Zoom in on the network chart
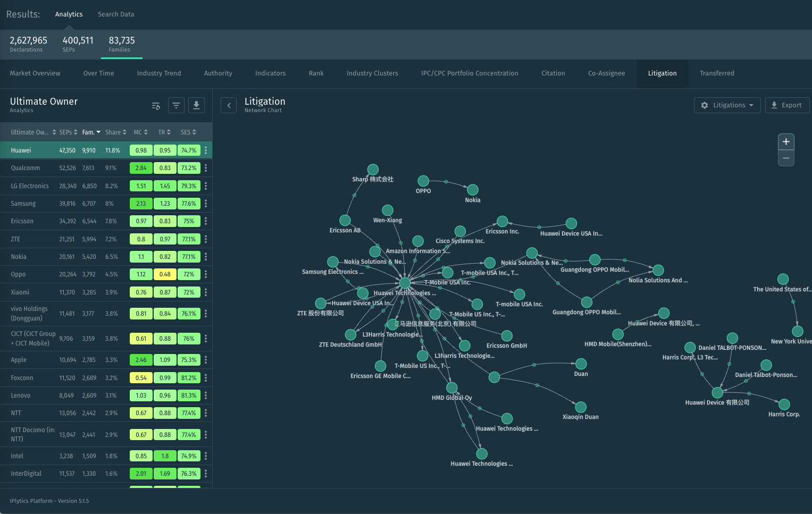Image resolution: width=812 pixels, height=514 pixels. 786,142
